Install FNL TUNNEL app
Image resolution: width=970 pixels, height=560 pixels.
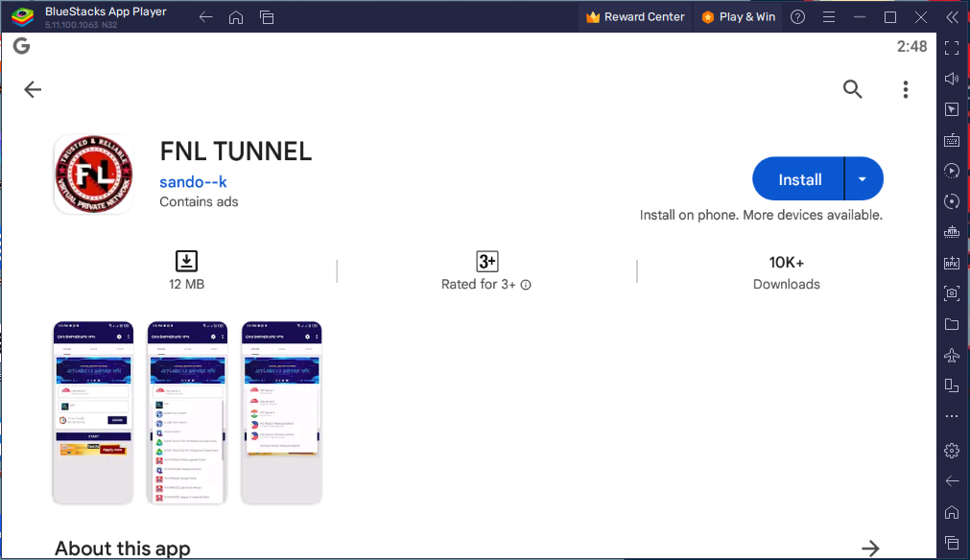click(x=799, y=179)
